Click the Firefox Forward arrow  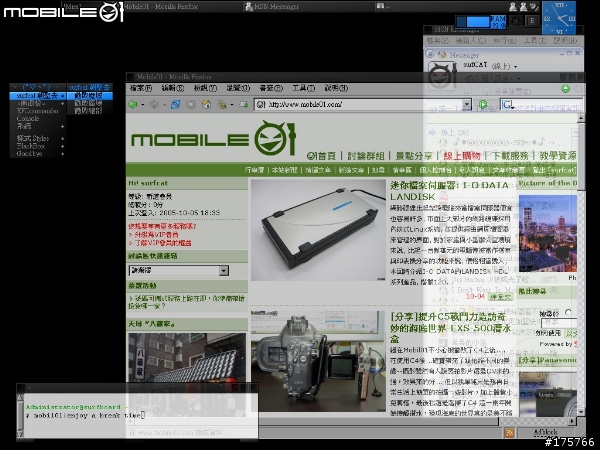[x=154, y=104]
